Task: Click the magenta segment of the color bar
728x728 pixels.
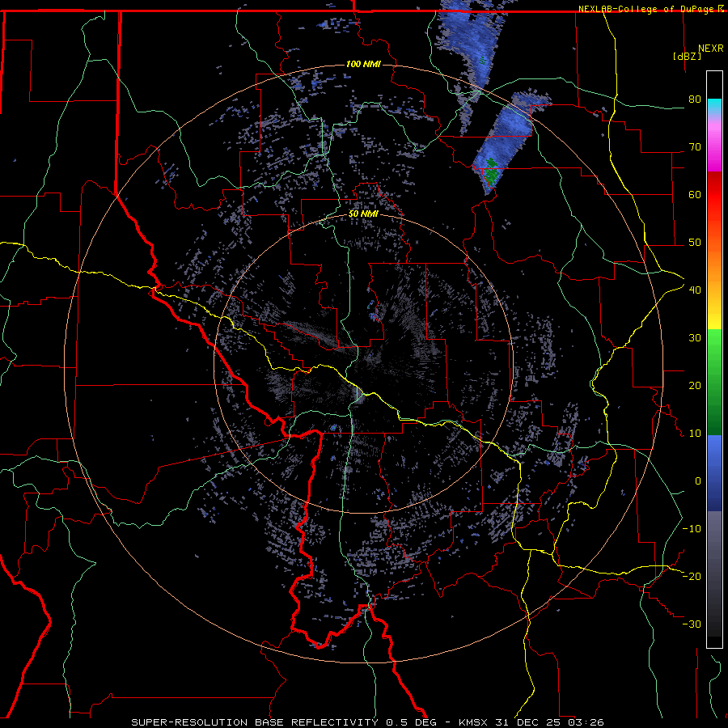Action: (x=714, y=149)
